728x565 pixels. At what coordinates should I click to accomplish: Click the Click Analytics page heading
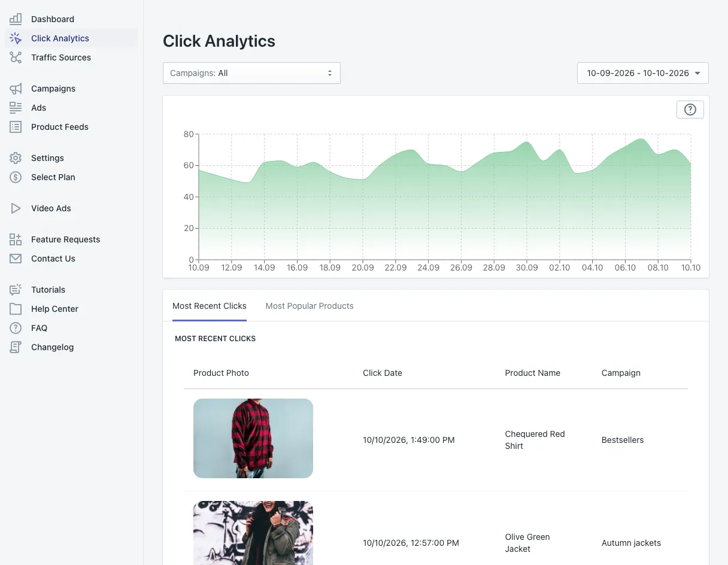tap(219, 41)
